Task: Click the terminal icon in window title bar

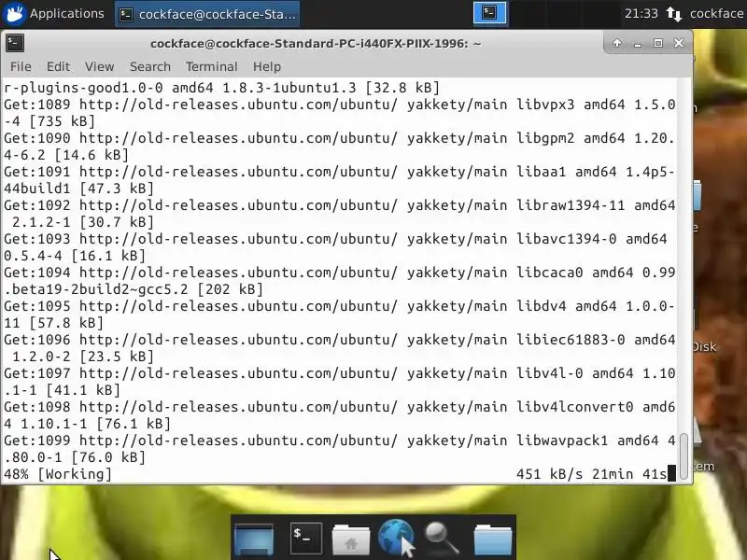Action: (15, 43)
